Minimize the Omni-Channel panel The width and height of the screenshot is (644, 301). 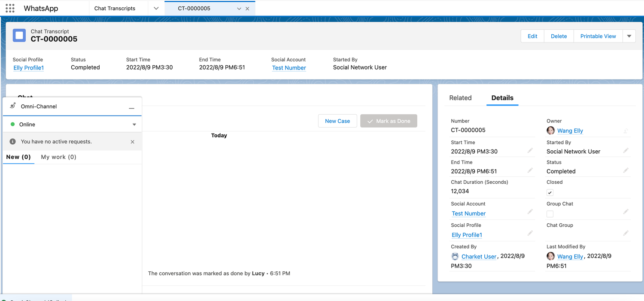pyautogui.click(x=131, y=108)
